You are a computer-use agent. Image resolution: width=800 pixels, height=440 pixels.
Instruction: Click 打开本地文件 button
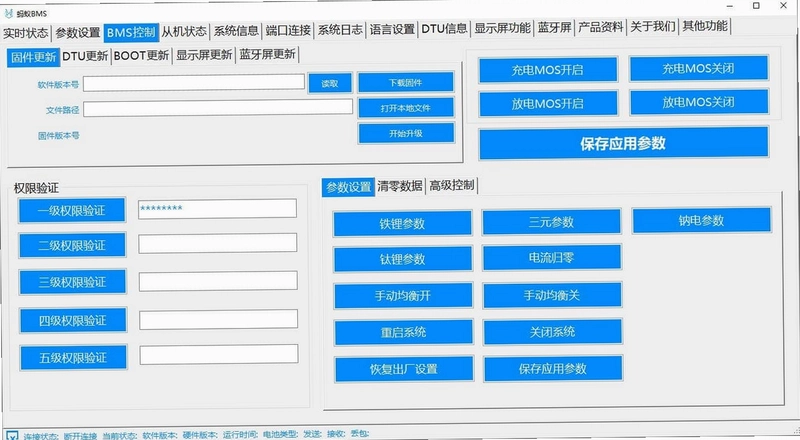(406, 108)
